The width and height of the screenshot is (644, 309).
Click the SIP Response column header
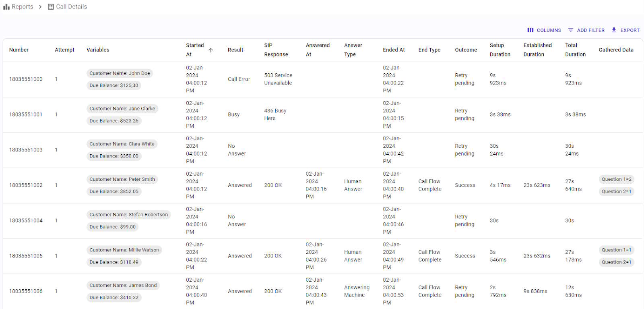(x=276, y=50)
